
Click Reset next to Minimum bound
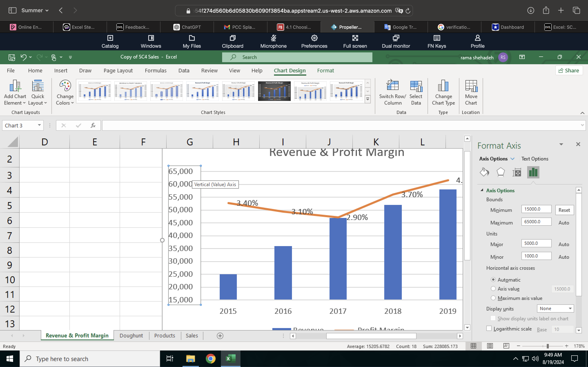pos(564,210)
